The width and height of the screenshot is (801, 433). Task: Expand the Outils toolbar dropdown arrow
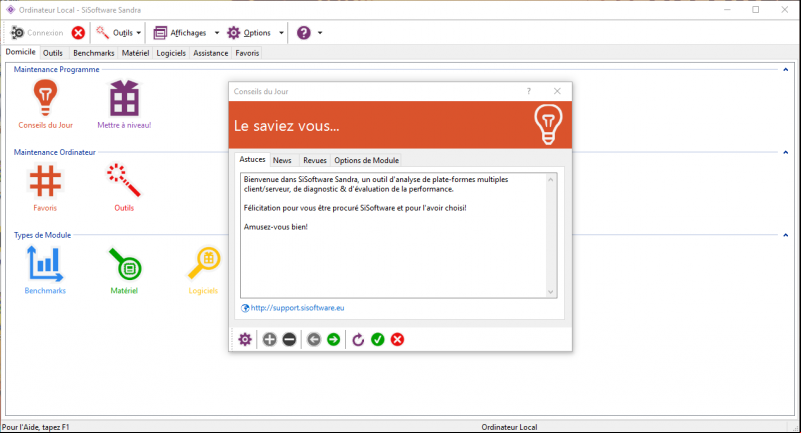pos(138,33)
